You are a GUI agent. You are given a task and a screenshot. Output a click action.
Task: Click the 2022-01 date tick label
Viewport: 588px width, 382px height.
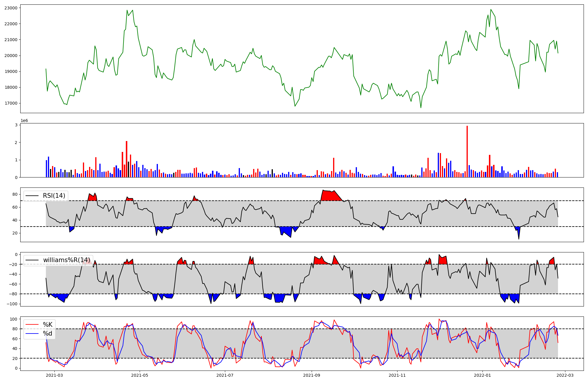coord(482,375)
